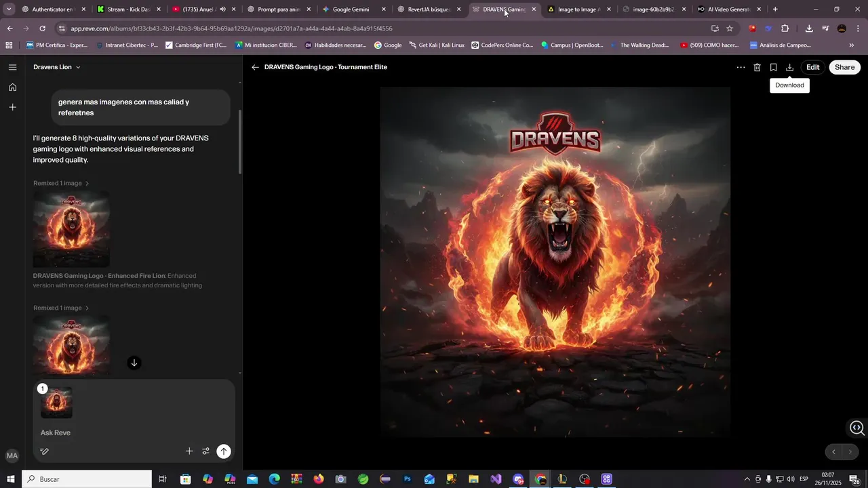
Task: Go to Reve home icon
Action: point(12,87)
